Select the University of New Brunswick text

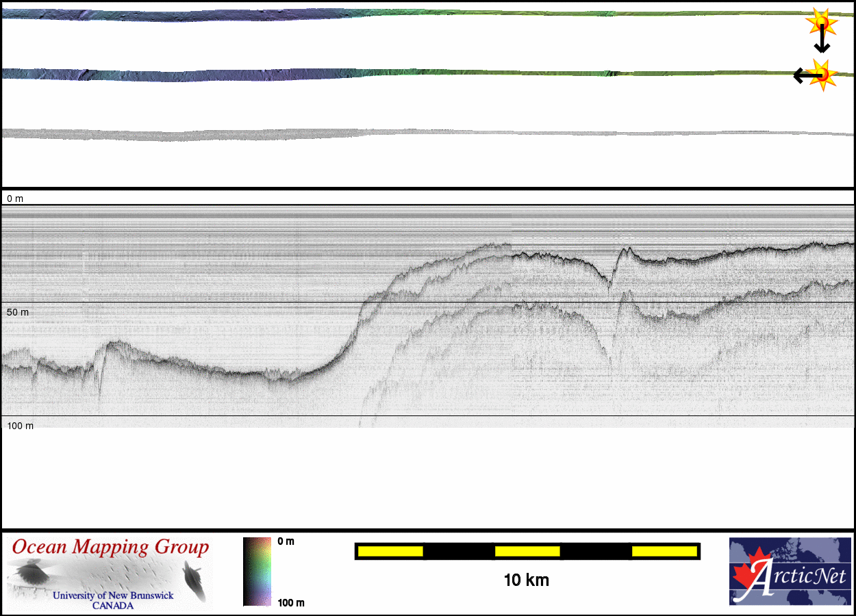113,595
